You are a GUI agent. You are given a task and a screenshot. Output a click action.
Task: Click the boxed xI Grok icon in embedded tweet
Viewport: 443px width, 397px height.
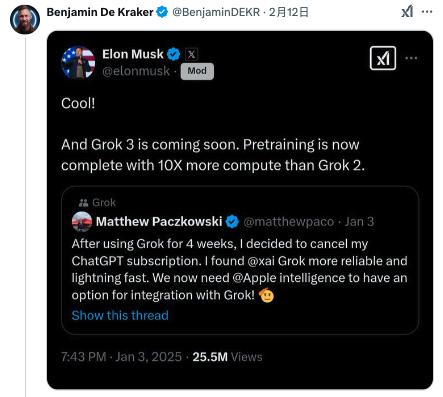(383, 58)
